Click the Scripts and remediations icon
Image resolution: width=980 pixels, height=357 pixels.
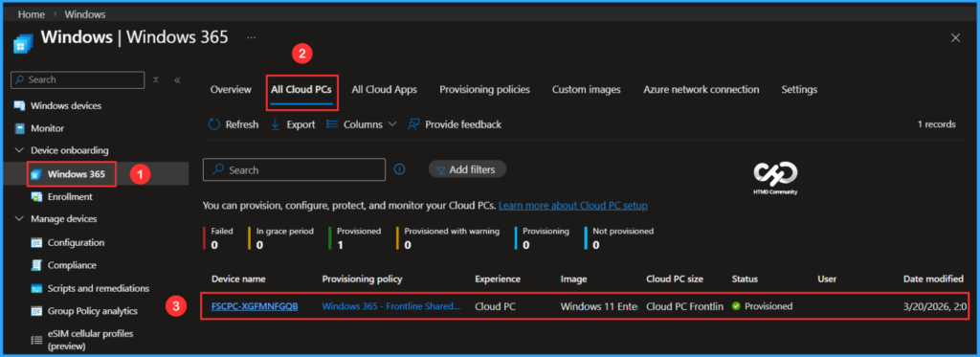(36, 288)
